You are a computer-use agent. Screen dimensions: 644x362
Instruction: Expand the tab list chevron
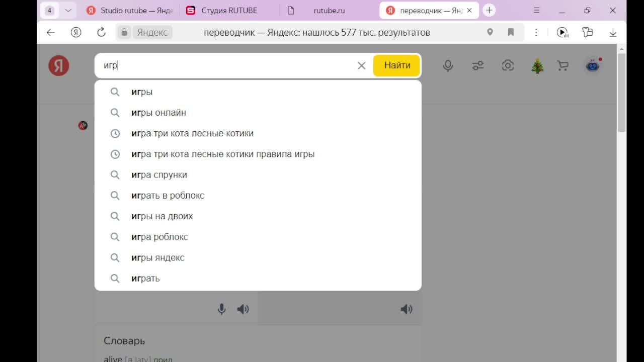68,11
